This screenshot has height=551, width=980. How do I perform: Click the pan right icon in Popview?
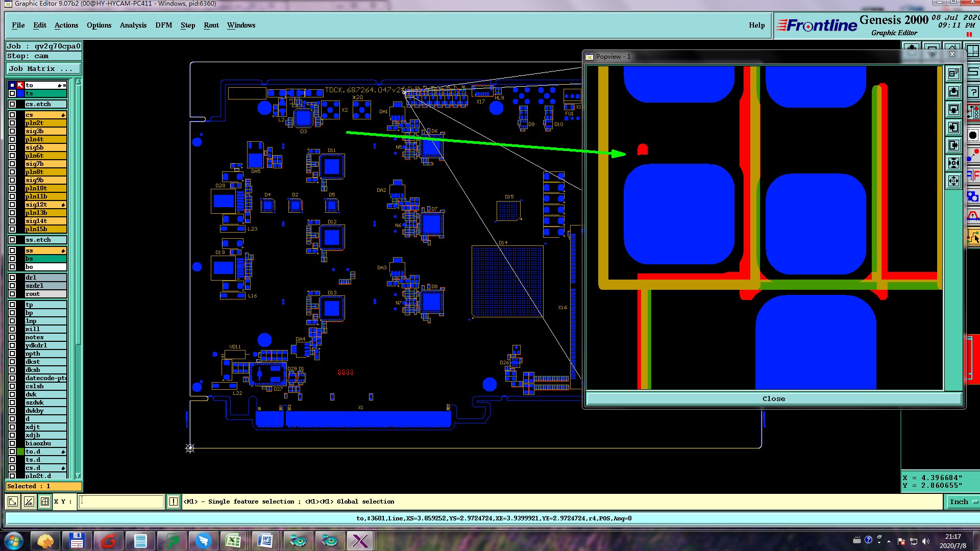(x=953, y=145)
